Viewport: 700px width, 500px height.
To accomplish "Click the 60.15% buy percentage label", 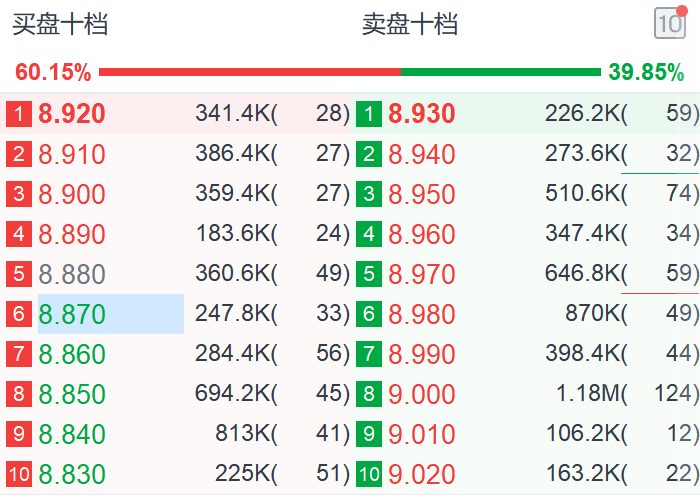I will coord(53,72).
